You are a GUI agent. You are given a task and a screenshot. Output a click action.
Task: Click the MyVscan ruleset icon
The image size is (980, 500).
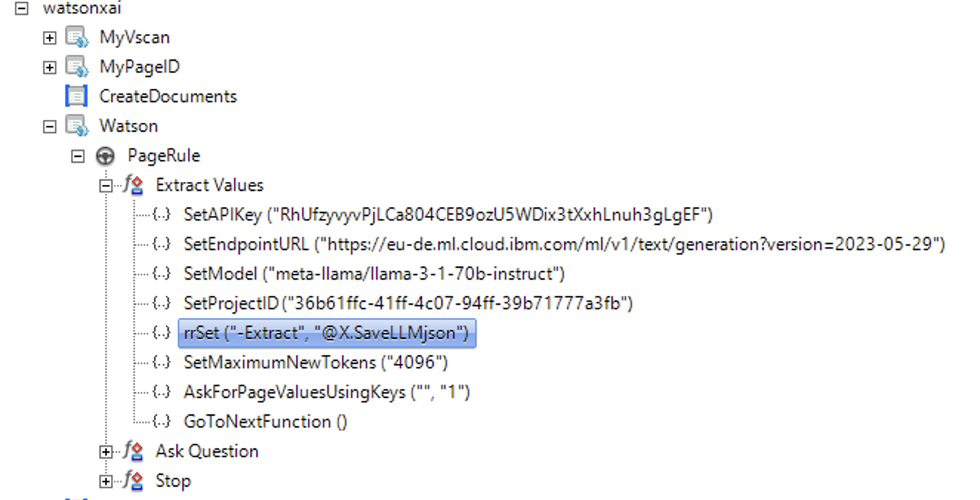pos(77,37)
